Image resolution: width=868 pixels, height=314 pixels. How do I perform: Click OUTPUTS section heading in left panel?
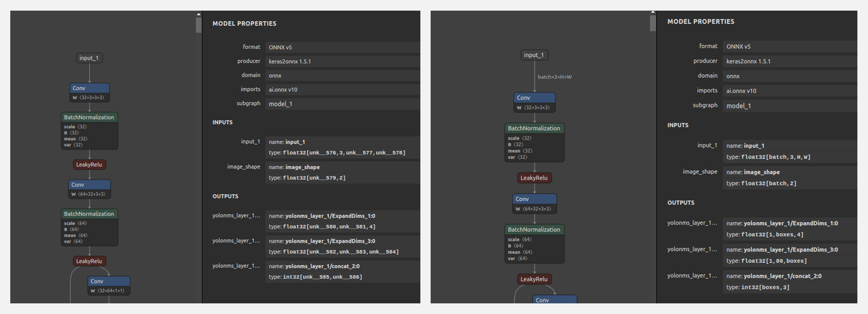(225, 196)
